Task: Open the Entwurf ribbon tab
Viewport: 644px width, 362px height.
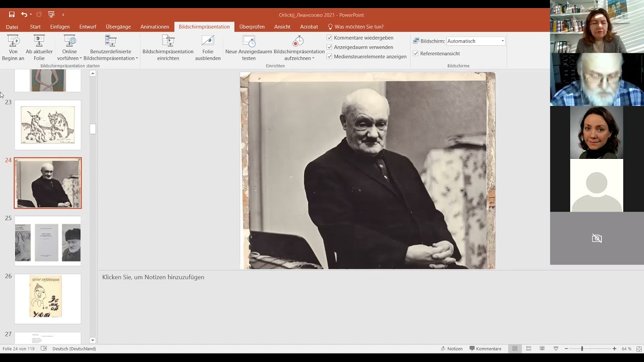Action: (88, 27)
